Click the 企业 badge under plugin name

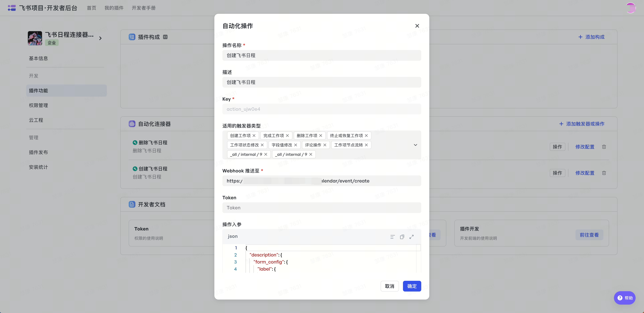[x=52, y=43]
